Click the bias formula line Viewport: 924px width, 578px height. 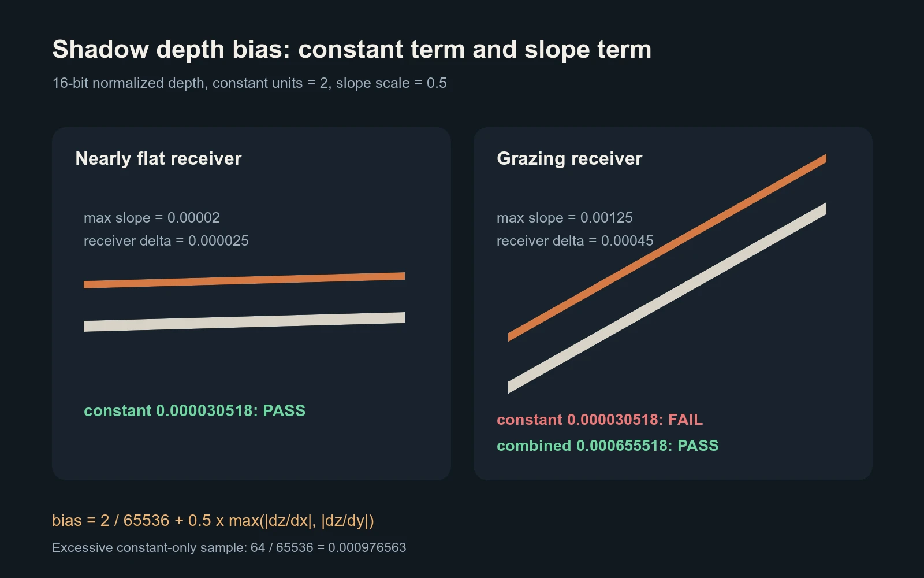point(213,521)
